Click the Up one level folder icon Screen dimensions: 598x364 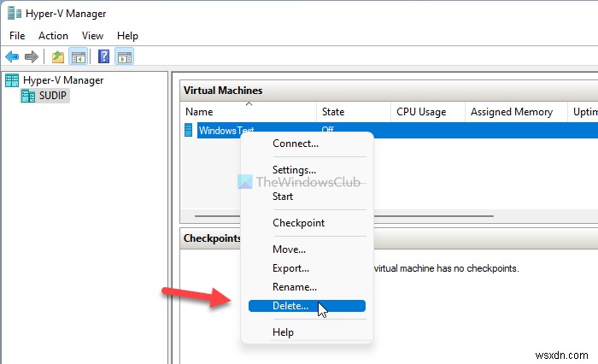point(58,57)
